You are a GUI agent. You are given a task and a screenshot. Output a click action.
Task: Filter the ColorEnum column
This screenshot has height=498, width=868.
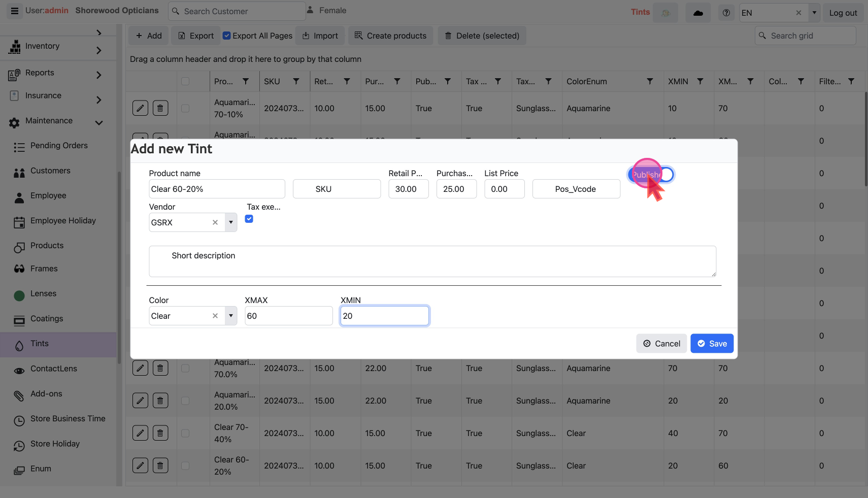pyautogui.click(x=650, y=81)
